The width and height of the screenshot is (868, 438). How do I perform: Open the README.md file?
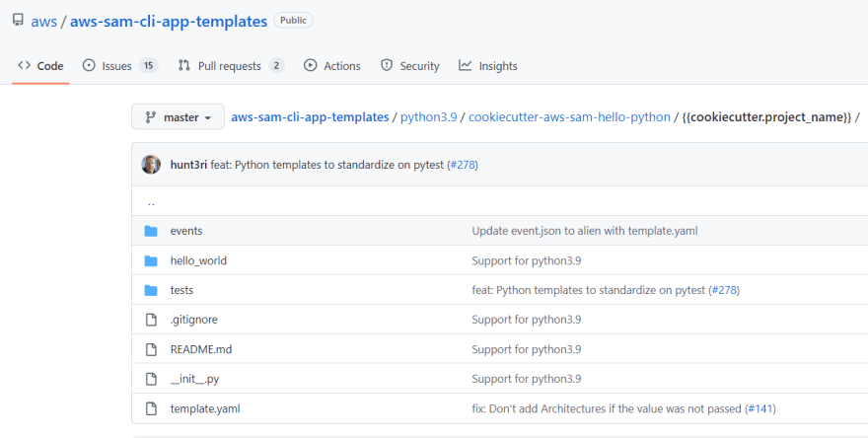tap(201, 349)
